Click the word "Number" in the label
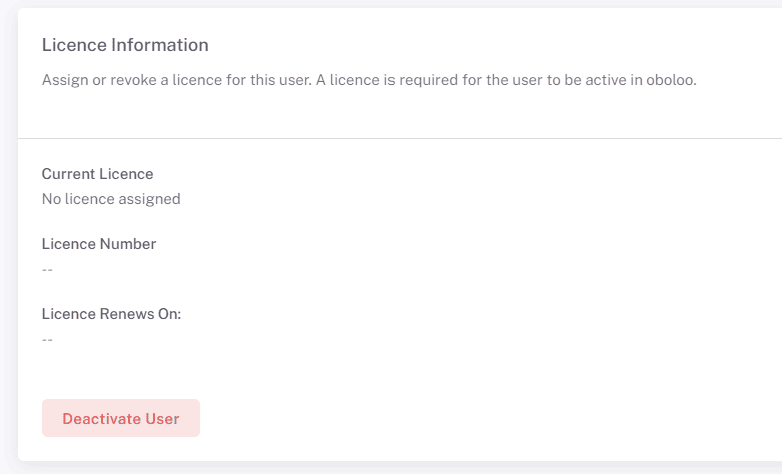 (x=127, y=244)
